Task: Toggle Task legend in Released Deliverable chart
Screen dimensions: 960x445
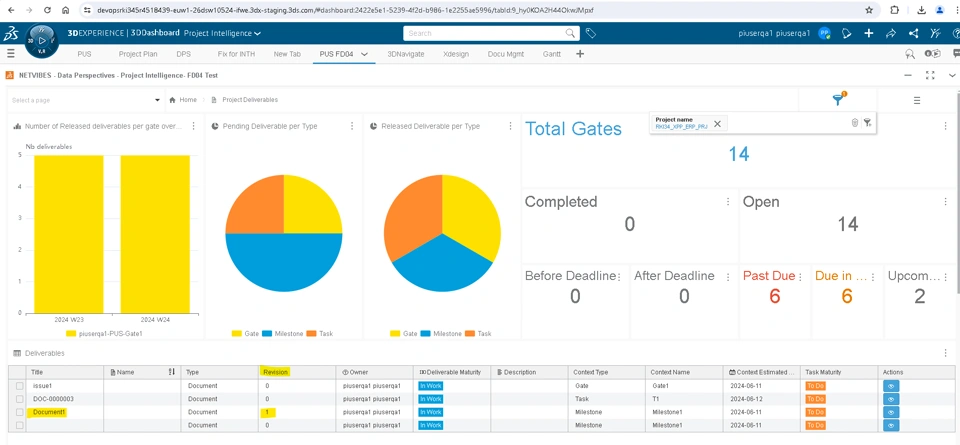Action: coord(478,334)
